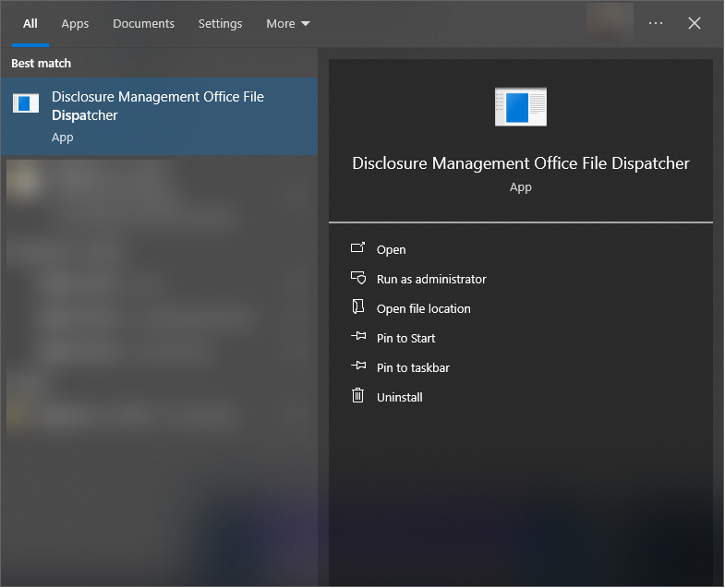
Task: Select Disclosure Management Office File Dispatcher result
Action: 159,116
